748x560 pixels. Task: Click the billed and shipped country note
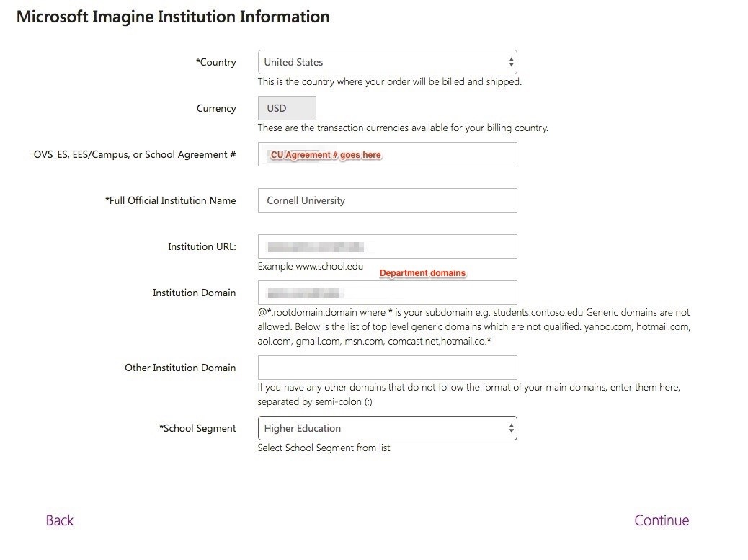point(390,81)
